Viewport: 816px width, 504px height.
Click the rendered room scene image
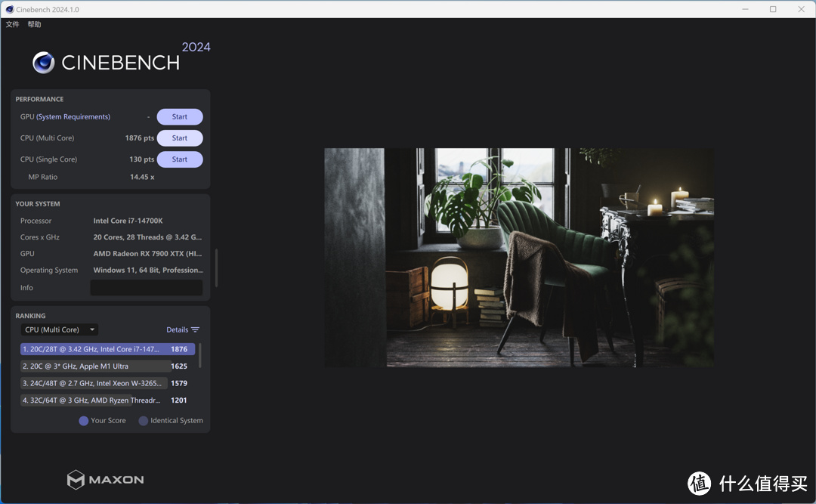pos(519,258)
